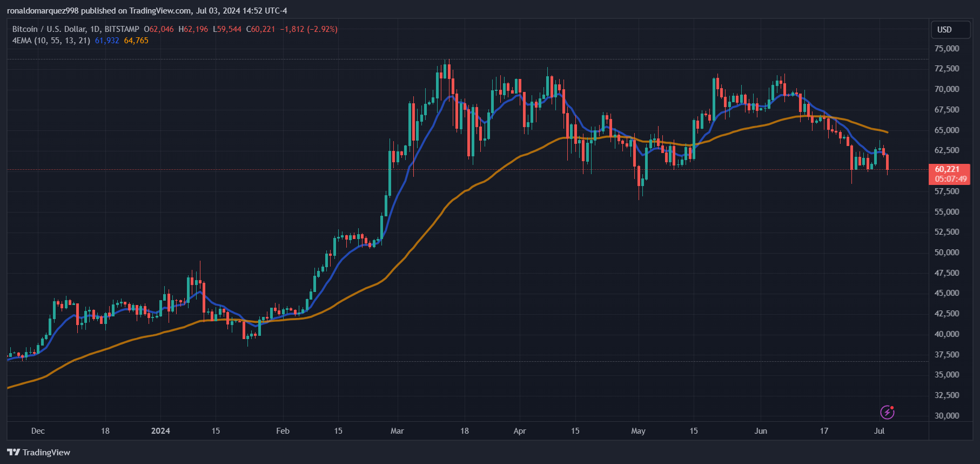
Task: Click the Feb label on time axis
Action: pos(283,431)
